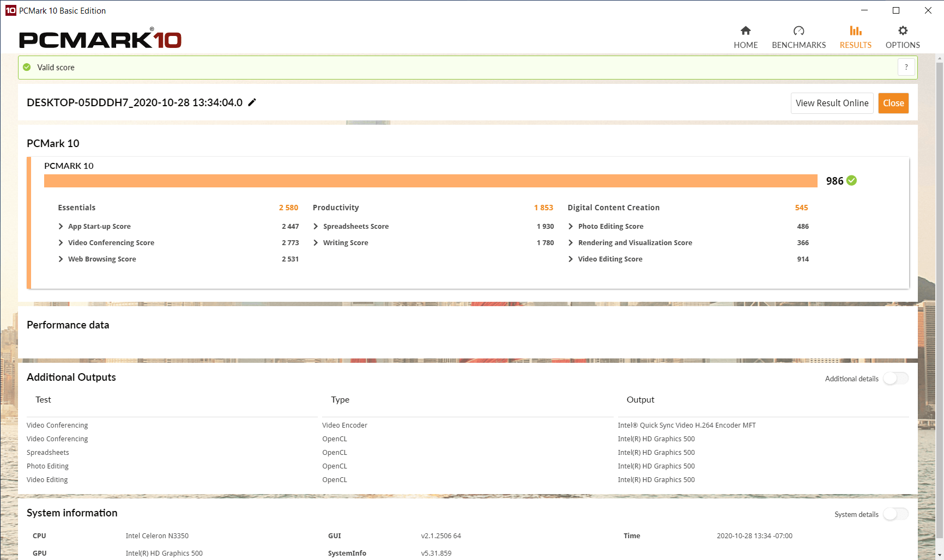Open Benchmarks via the gauge icon

[x=798, y=31]
